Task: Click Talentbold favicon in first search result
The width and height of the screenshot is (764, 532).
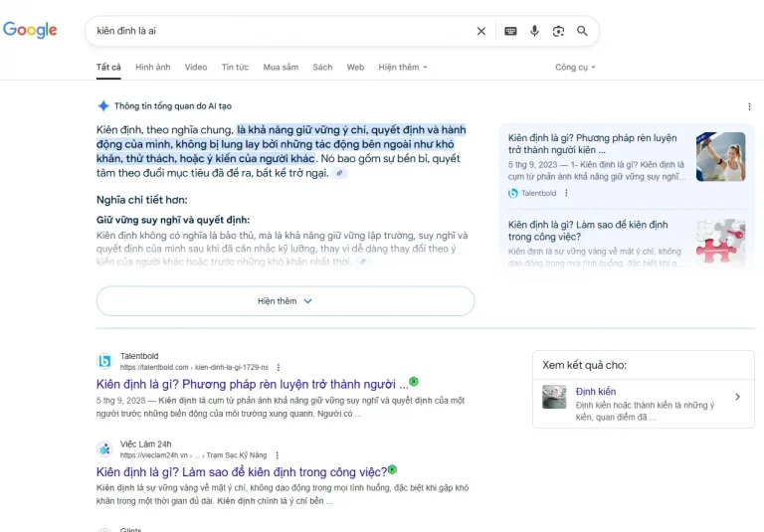Action: coord(104,361)
